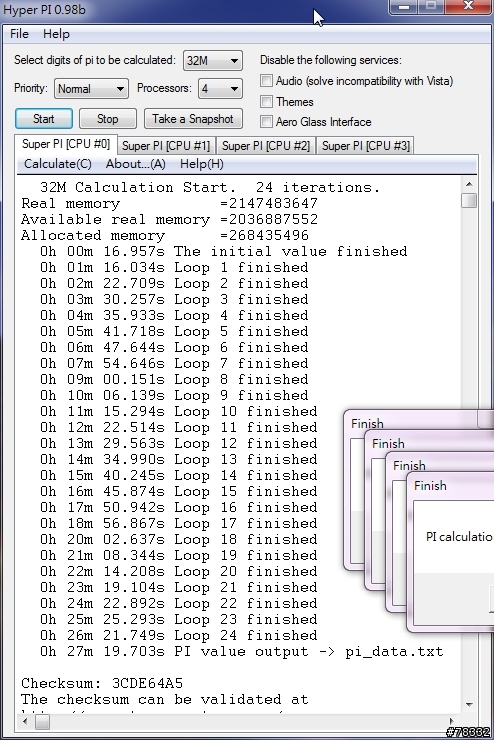Open the Processors dropdown showing 4
This screenshot has height=740, width=494.
(x=220, y=89)
